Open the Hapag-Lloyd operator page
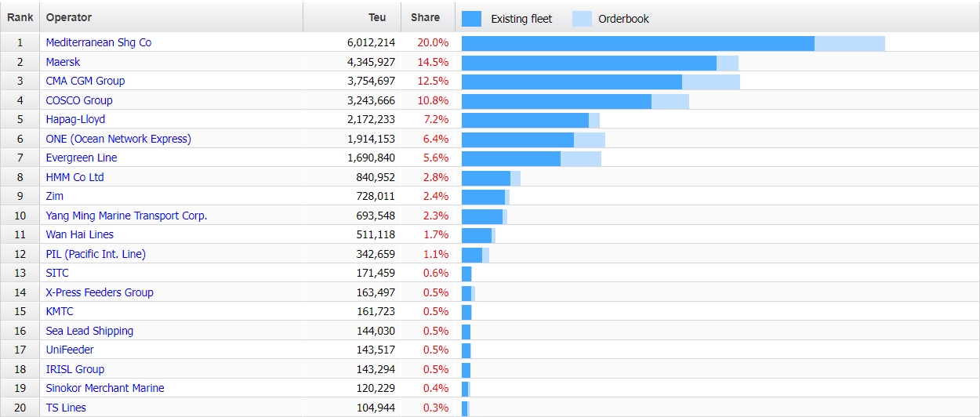This screenshot has width=980, height=417. (x=75, y=119)
